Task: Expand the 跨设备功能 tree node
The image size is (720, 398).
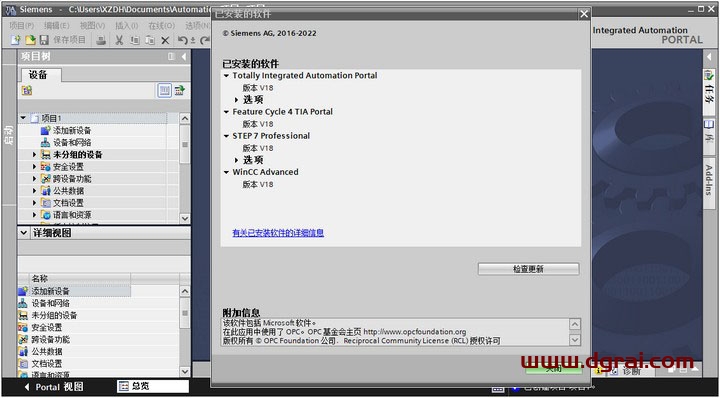Action: pyautogui.click(x=34, y=179)
